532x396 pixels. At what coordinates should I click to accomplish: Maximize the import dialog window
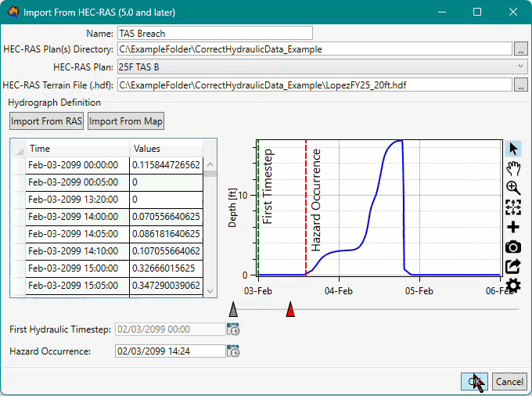[x=477, y=12]
